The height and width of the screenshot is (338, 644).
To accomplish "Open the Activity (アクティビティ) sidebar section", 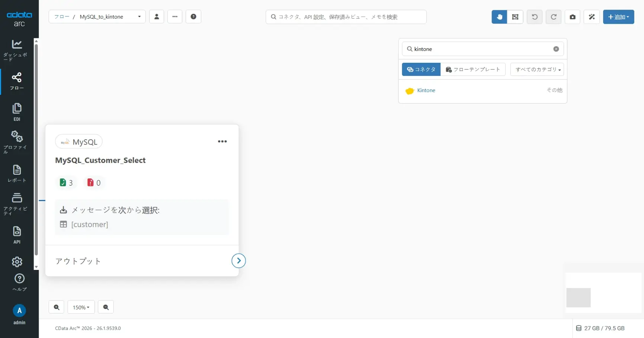I will click(x=17, y=204).
